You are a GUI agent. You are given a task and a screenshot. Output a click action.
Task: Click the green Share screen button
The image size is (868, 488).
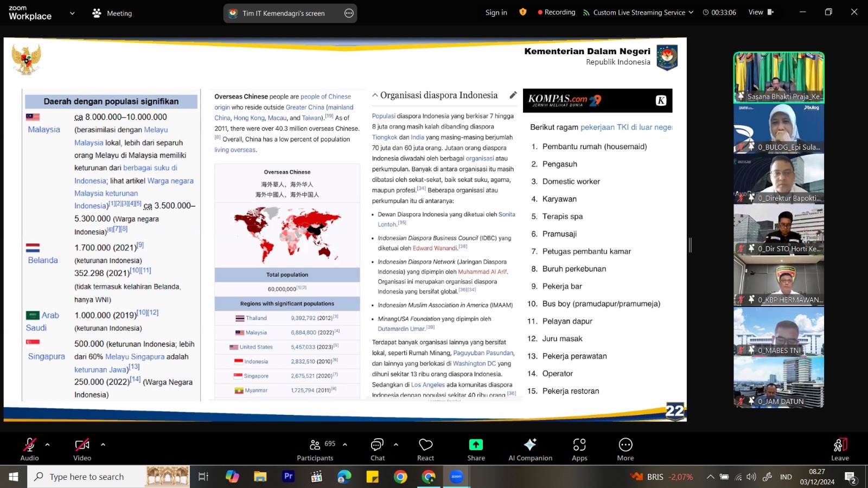coord(476,450)
